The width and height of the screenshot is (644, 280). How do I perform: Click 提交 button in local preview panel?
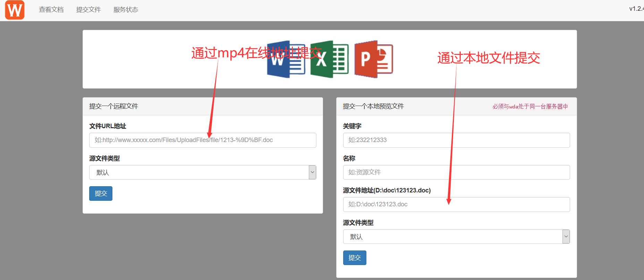(355, 258)
